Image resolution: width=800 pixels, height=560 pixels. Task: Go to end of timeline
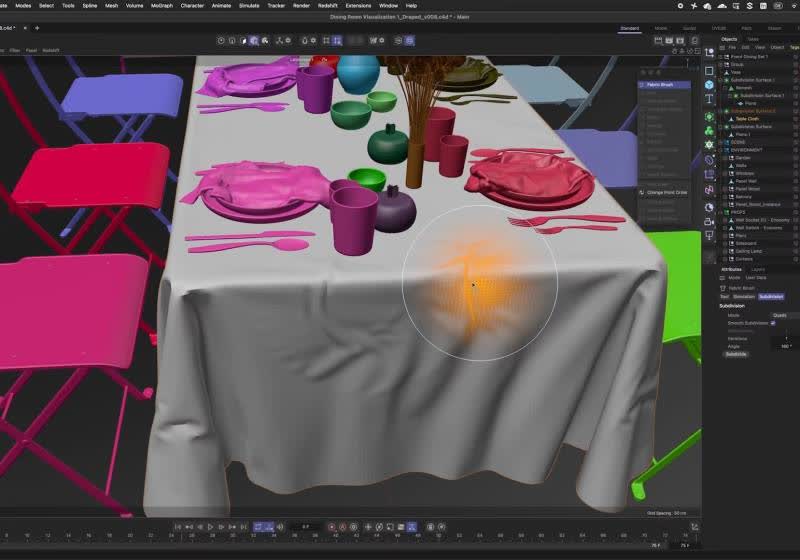[x=243, y=527]
